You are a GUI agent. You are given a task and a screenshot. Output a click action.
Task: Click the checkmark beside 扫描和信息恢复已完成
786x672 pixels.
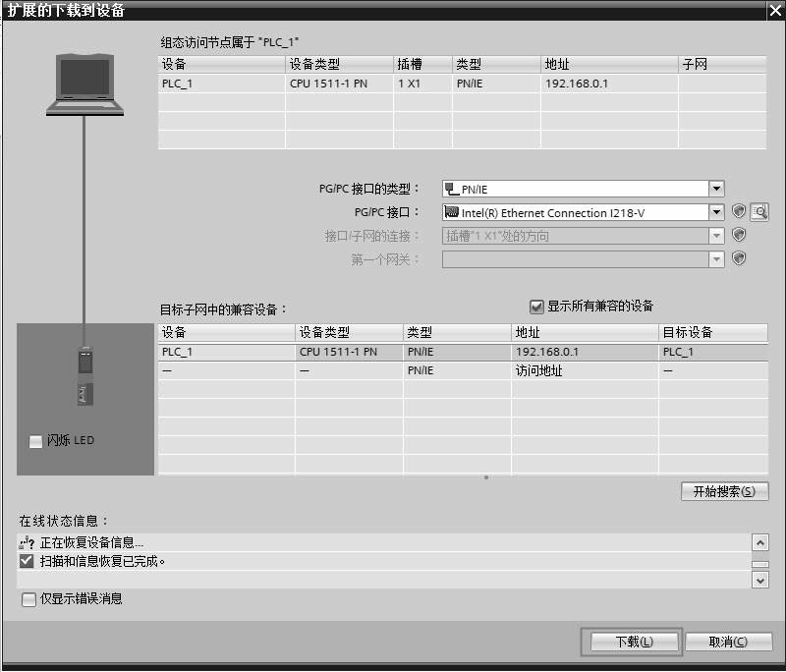(x=27, y=561)
